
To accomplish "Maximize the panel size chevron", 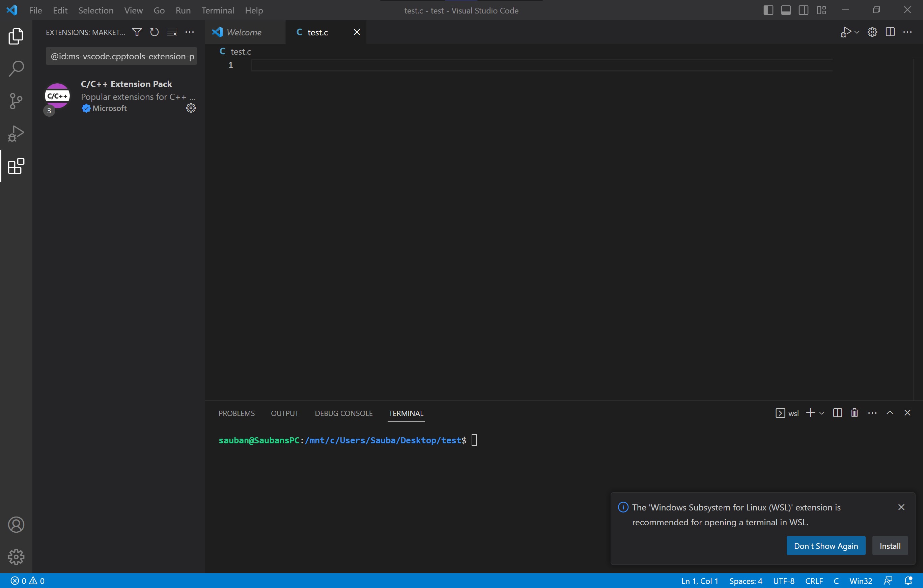I will tap(890, 413).
